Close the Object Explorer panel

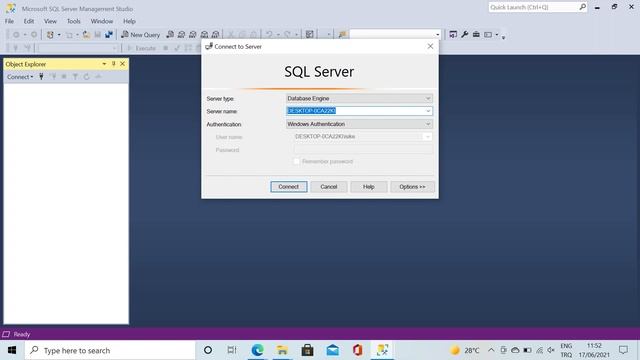[x=122, y=64]
